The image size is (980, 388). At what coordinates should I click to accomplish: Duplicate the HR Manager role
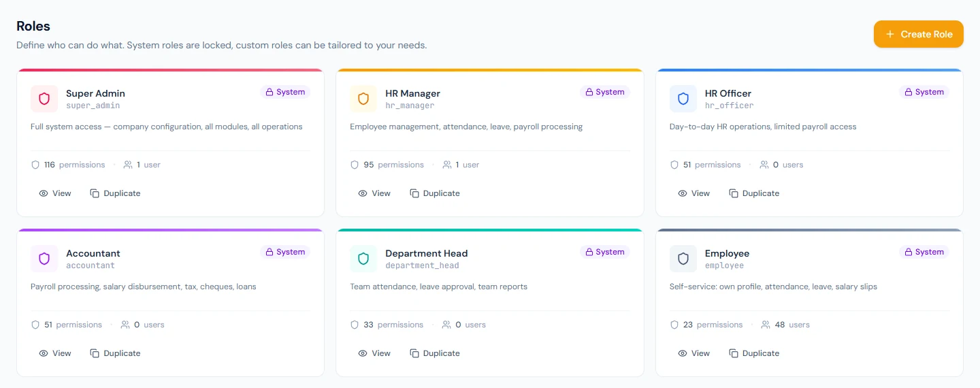[x=435, y=193]
